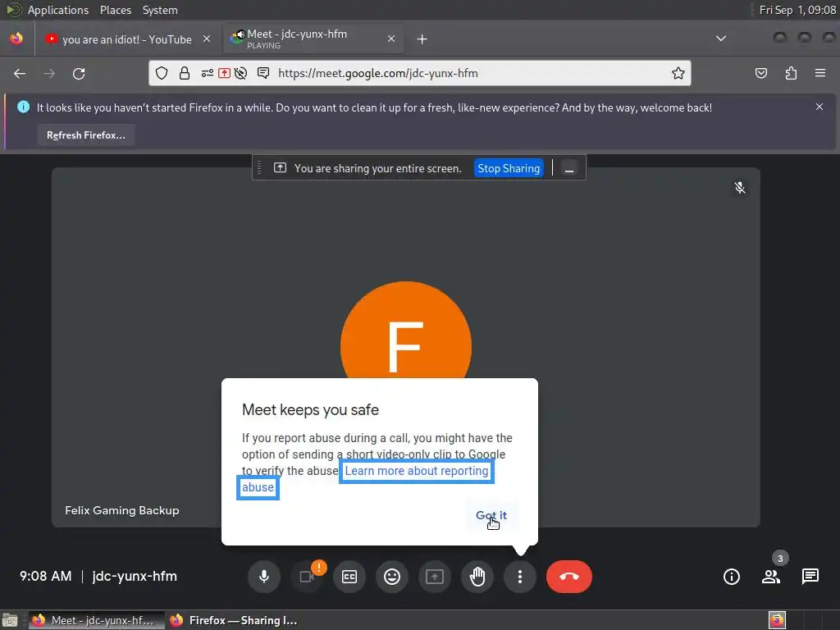Click show desktop icon in bottom panel
Image resolution: width=840 pixels, height=630 pixels.
click(x=10, y=620)
